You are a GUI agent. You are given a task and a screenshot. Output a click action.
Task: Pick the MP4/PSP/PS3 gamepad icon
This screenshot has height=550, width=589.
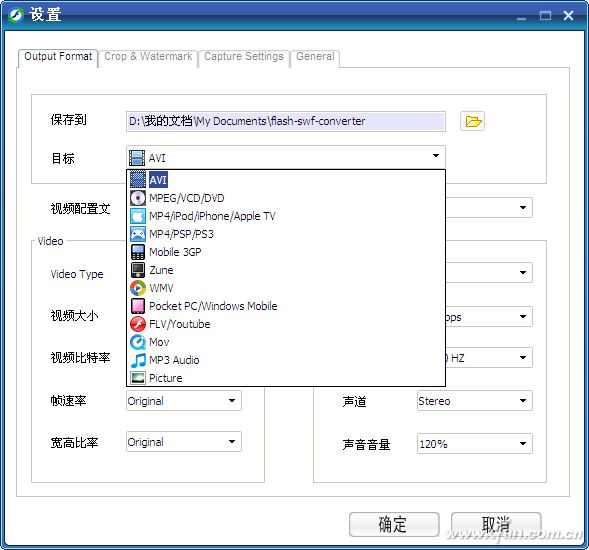click(138, 234)
